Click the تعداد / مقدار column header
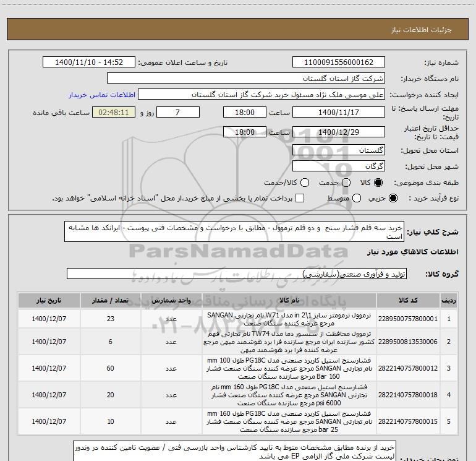The image size is (476, 461). point(110,300)
